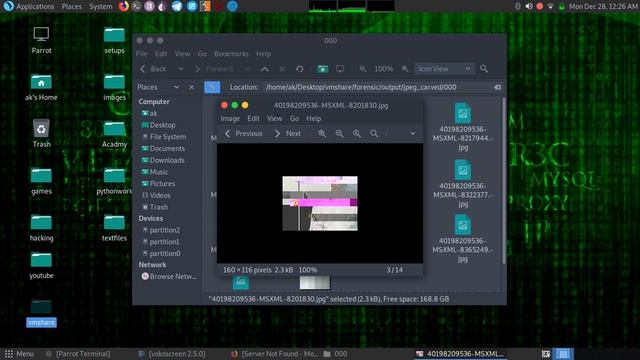
Task: Select the vmshare desktop folder
Action: click(x=41, y=313)
